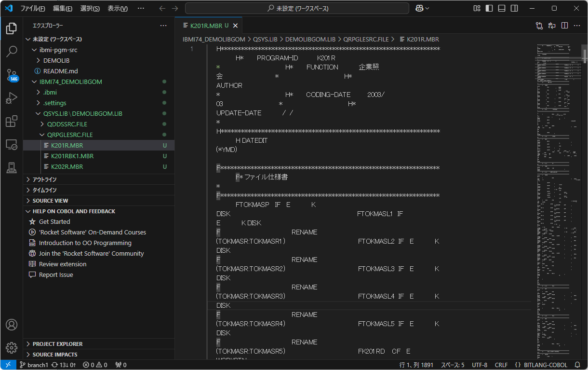Image resolution: width=588 pixels, height=370 pixels.
Task: Expand the SOURCE IMPACTS section
Action: tap(99, 355)
